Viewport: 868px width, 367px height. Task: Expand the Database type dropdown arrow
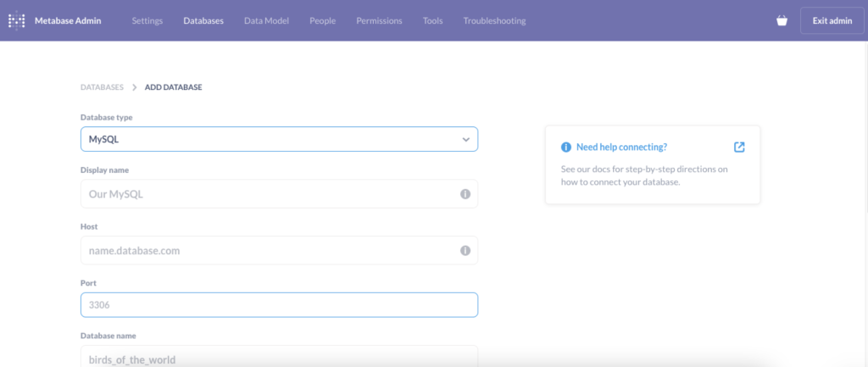(465, 140)
